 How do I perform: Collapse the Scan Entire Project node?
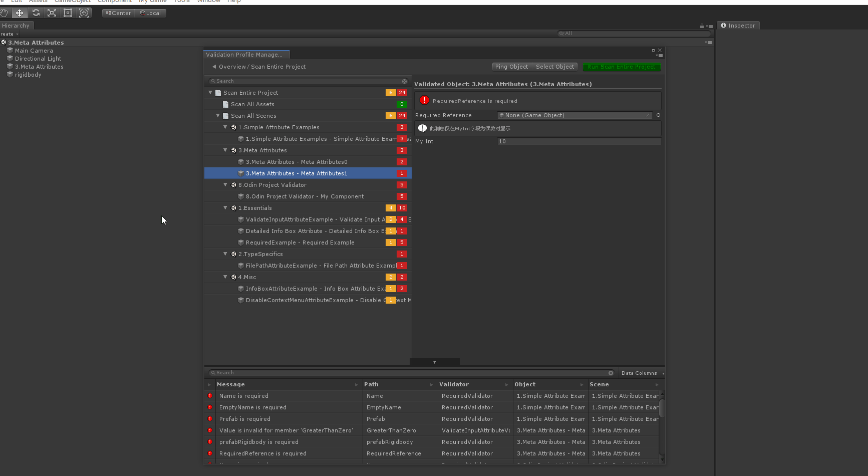click(x=210, y=93)
